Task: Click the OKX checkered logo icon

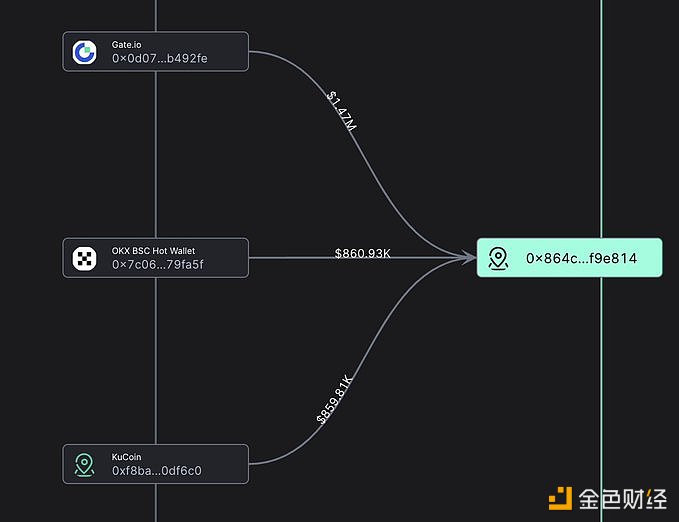Action: click(84, 259)
